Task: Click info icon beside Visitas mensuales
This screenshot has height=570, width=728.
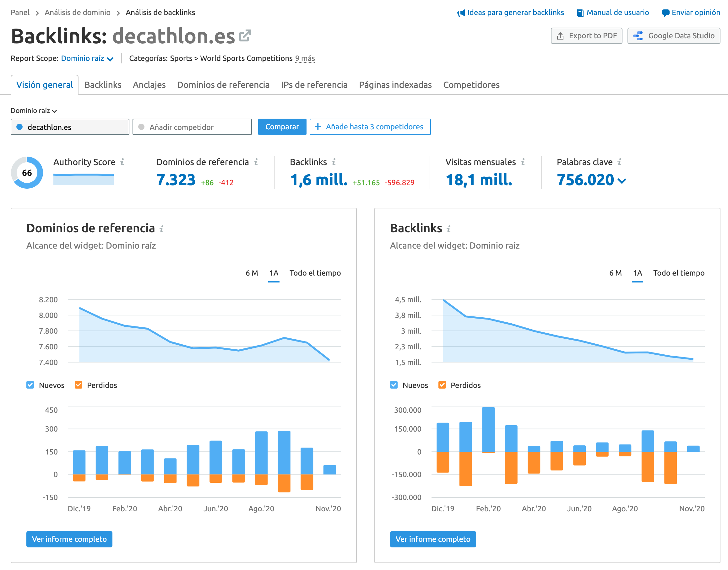Action: (523, 162)
